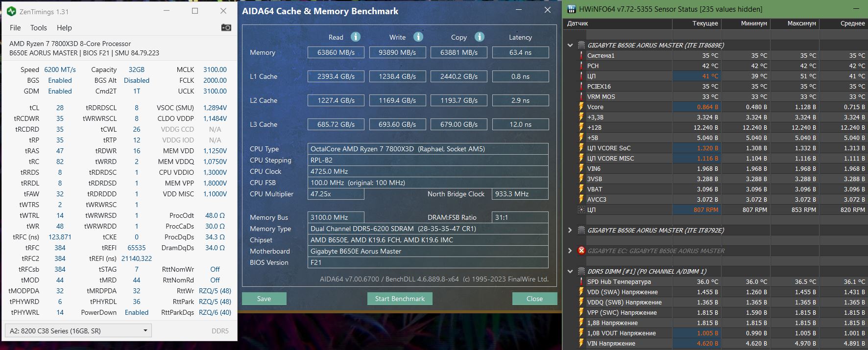Collapse the GIGABYTE ITE IT8689E sensor group

pos(570,45)
